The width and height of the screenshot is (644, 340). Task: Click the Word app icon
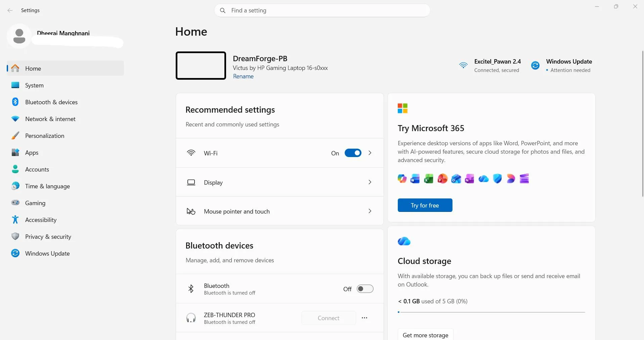(415, 179)
